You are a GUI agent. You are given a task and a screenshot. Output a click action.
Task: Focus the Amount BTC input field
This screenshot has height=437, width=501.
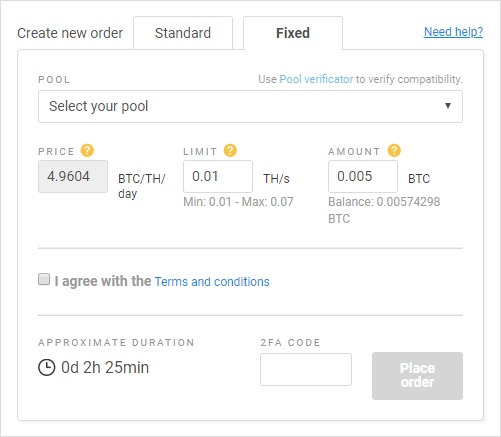pyautogui.click(x=363, y=176)
